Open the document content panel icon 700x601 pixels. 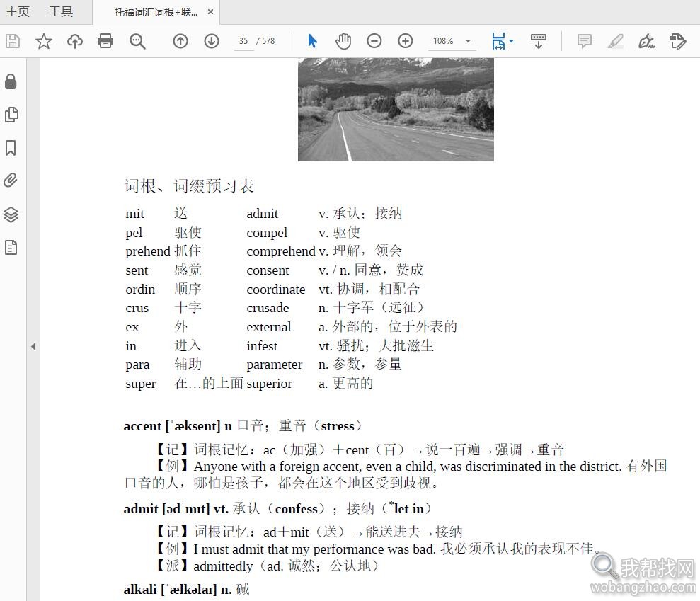click(11, 247)
